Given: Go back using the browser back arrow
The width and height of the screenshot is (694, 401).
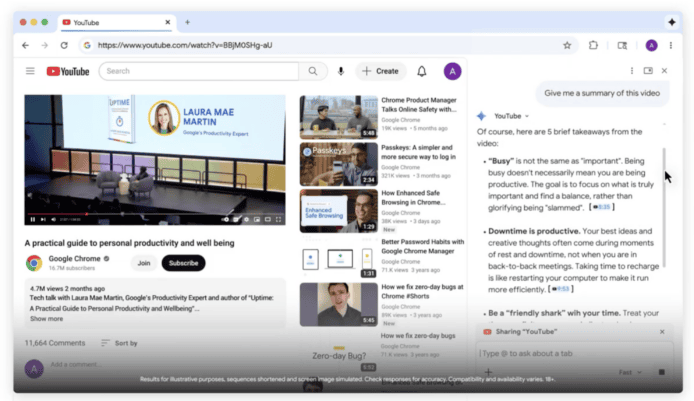Looking at the screenshot, I should pos(25,45).
